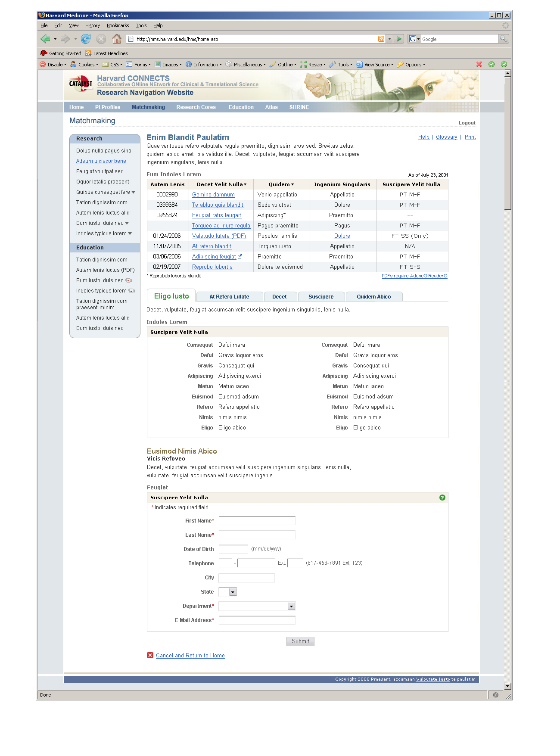Screen dimensions: 560x756
Task: Open the Bookmarks menu
Action: [x=118, y=26]
